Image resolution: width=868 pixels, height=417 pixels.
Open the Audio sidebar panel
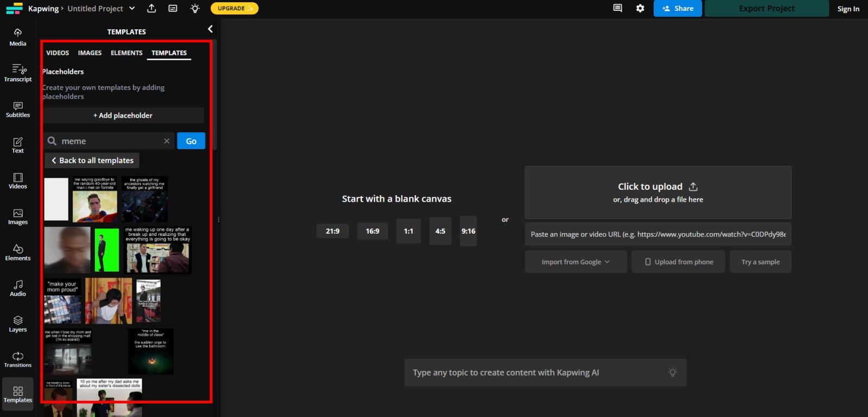[18, 288]
